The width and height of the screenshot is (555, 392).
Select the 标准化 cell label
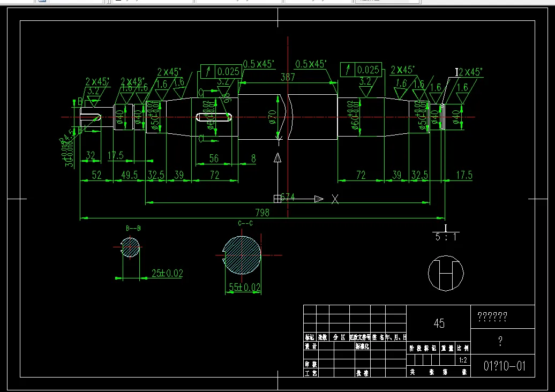(x=363, y=346)
